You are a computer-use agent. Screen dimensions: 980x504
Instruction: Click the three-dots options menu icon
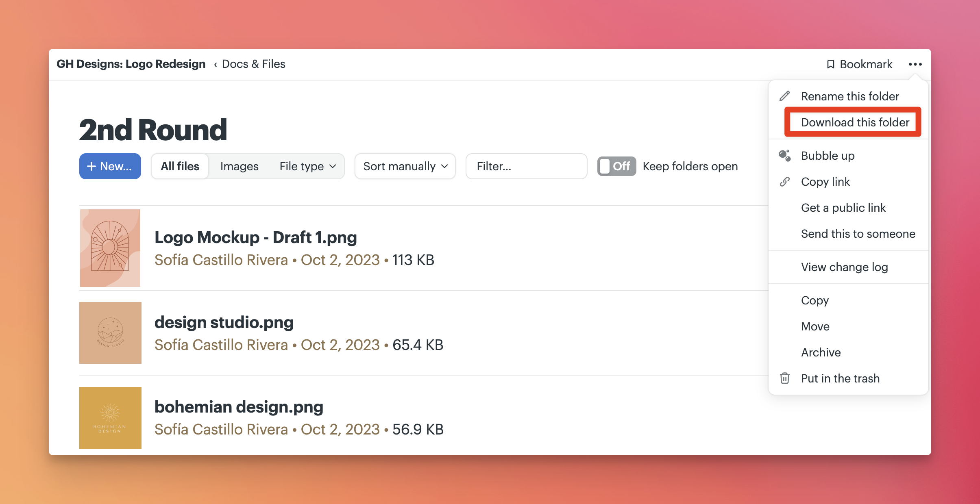tap(915, 64)
